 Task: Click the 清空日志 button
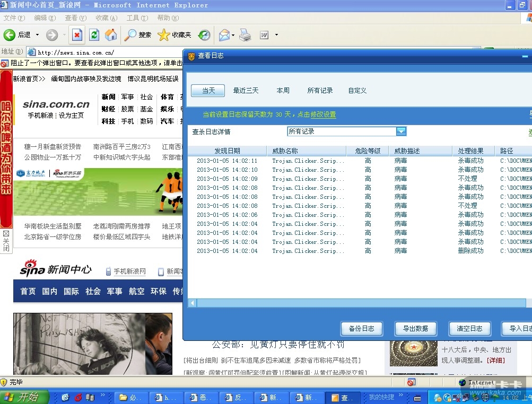pos(469,328)
